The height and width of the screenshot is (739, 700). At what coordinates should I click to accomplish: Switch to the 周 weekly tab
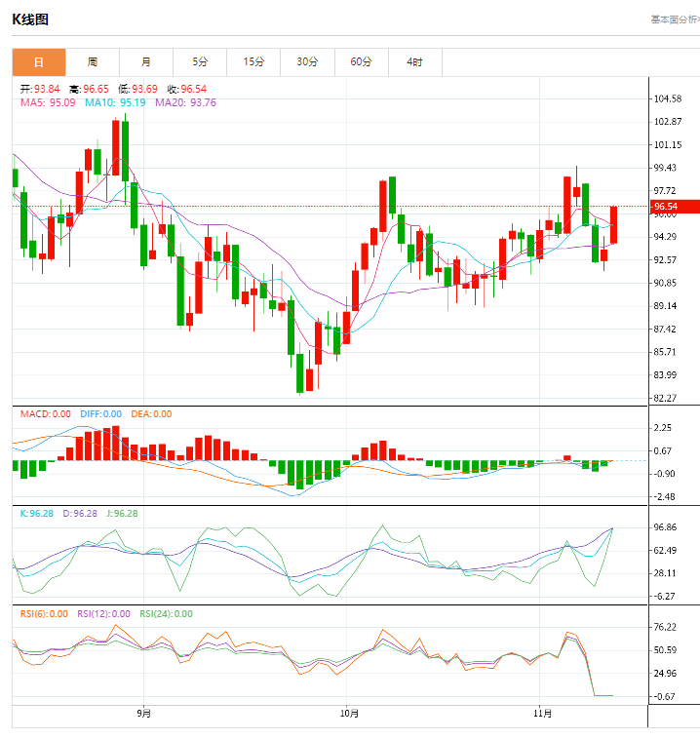93,61
